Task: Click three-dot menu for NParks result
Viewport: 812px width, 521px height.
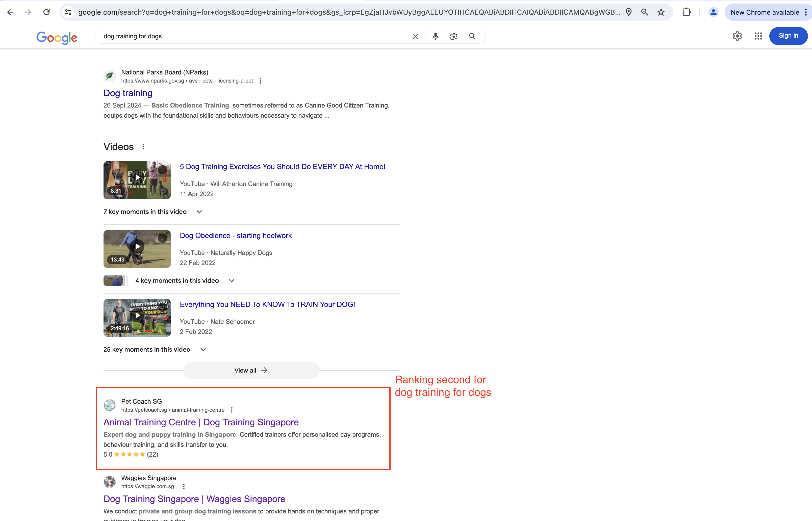Action: 261,81
